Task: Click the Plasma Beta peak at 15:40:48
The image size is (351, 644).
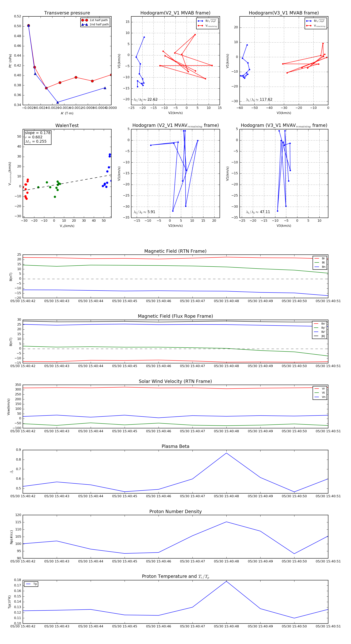Action: [x=226, y=453]
